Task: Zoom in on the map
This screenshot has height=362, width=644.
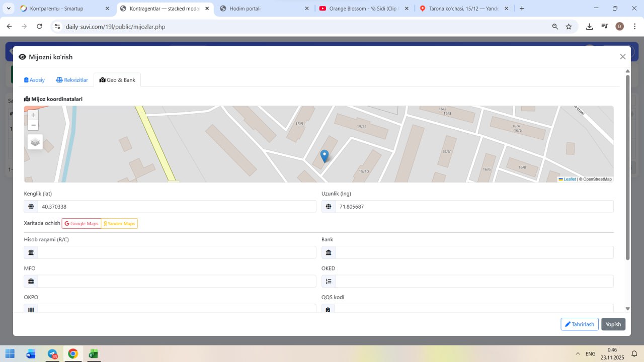Action: tap(33, 115)
